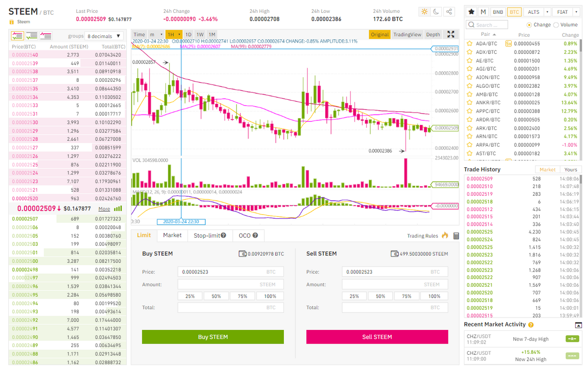Click the Sell STEEM button
Viewport: 588px width, 369px height.
coord(377,337)
